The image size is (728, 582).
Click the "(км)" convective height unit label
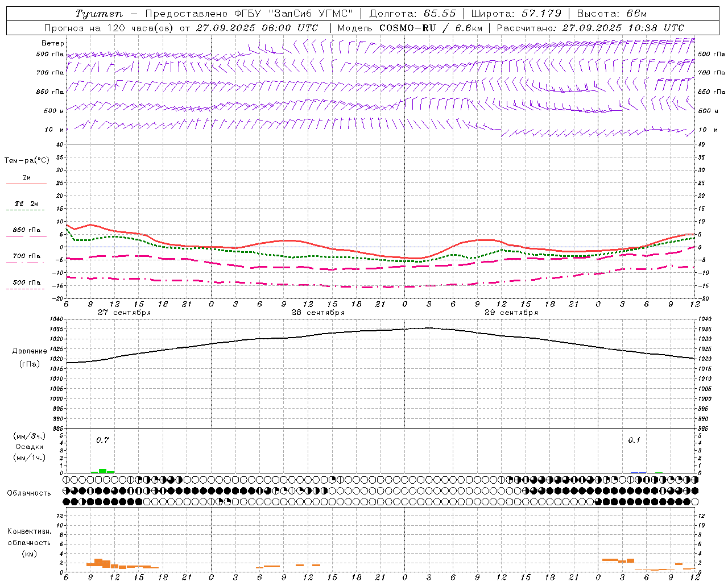click(x=29, y=554)
